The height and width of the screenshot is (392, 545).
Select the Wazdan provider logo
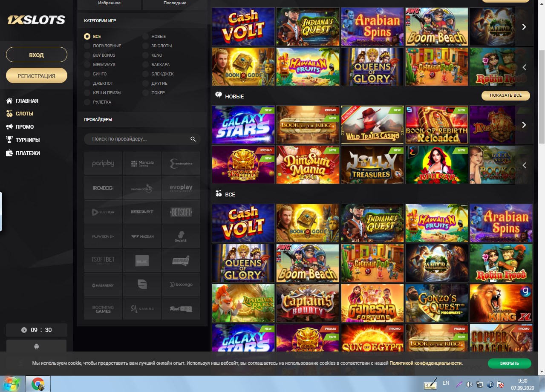(x=142, y=236)
